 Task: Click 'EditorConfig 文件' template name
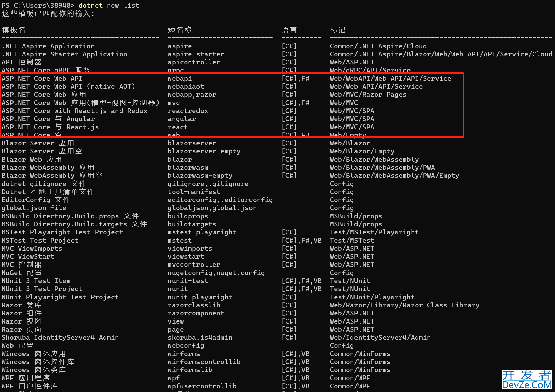click(x=36, y=200)
